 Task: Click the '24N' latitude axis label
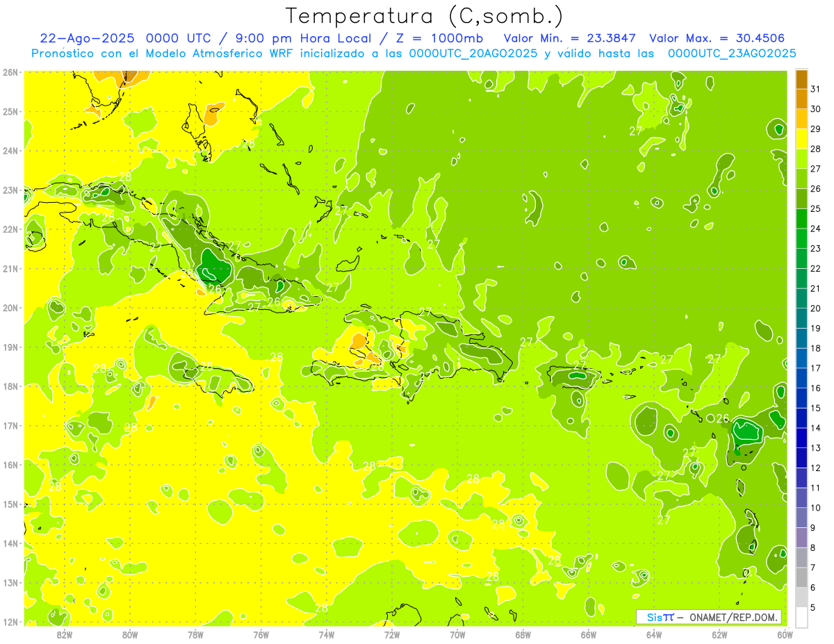point(10,151)
